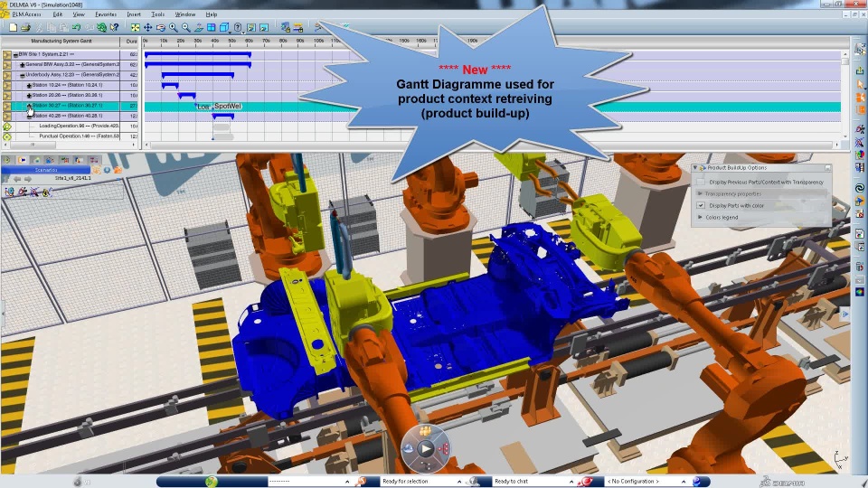Click the Manufacturing System Gantt column header
The height and width of the screenshot is (488, 868).
pos(61,41)
